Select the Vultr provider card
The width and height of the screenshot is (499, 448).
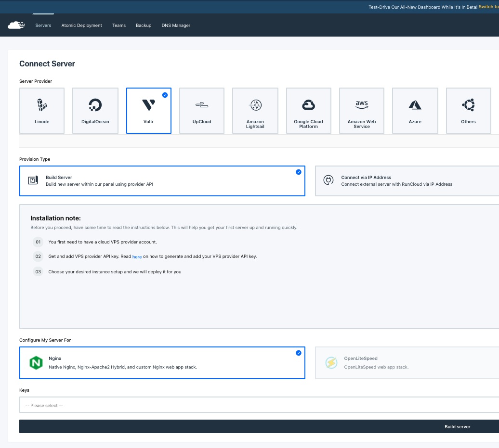click(148, 110)
